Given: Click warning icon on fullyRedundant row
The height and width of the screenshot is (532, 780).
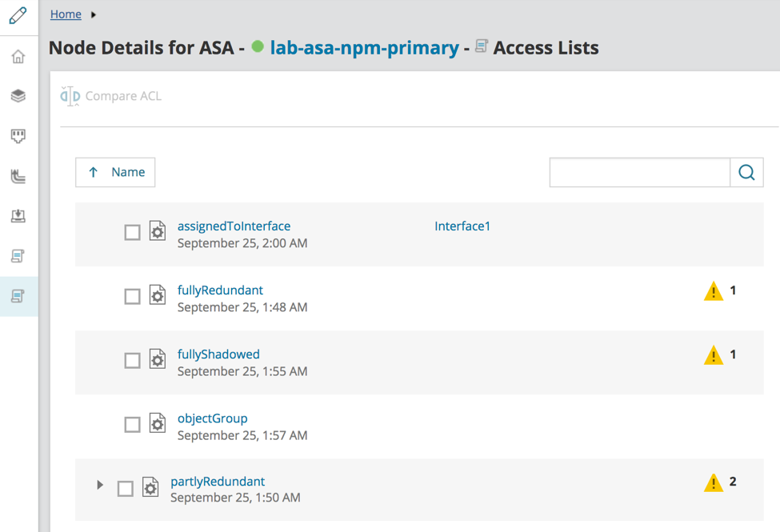Looking at the screenshot, I should tap(713, 292).
